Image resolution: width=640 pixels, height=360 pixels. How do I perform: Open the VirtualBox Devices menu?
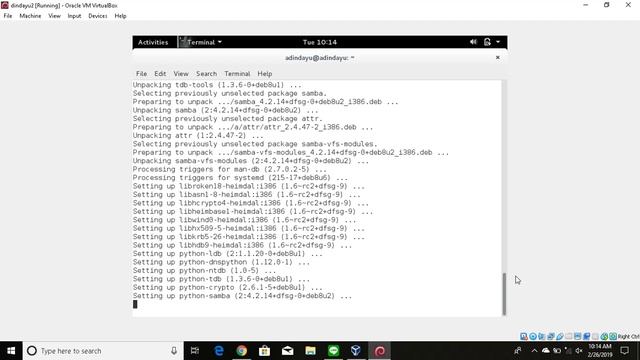(98, 16)
